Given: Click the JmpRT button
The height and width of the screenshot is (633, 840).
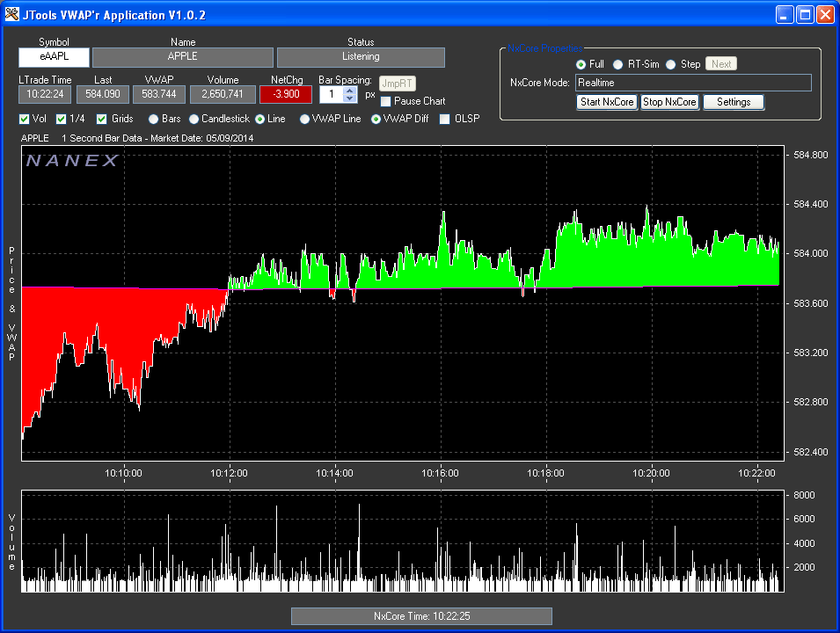Looking at the screenshot, I should tap(397, 84).
